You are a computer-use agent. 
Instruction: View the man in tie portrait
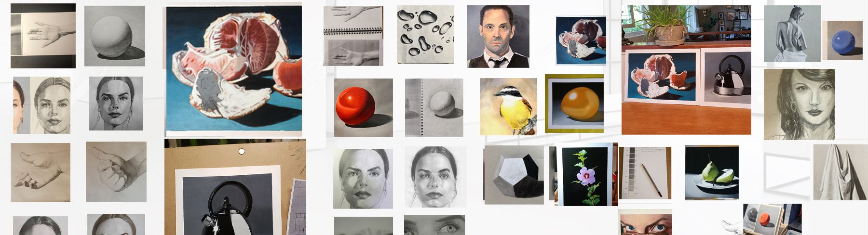pyautogui.click(x=498, y=37)
